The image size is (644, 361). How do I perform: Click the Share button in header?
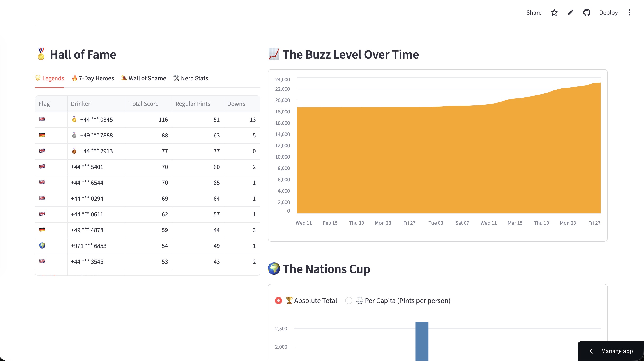coord(534,12)
